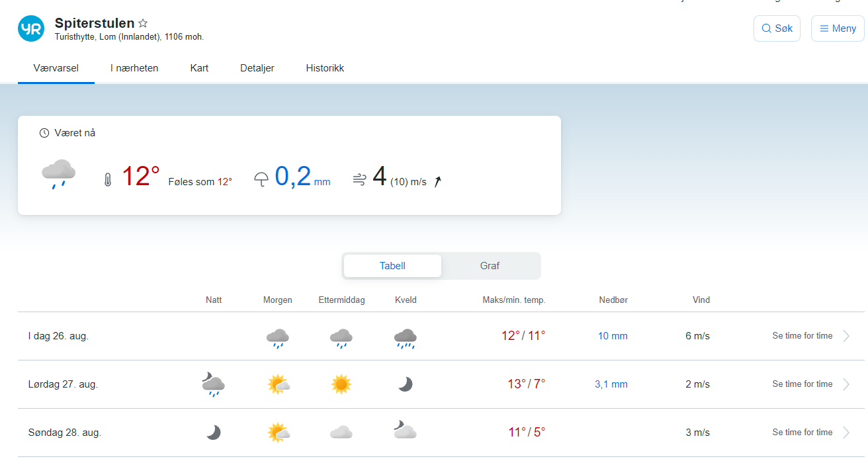Expand Lørdag 27. aug. hourly chevron
The width and height of the screenshot is (868, 461).
pos(846,384)
